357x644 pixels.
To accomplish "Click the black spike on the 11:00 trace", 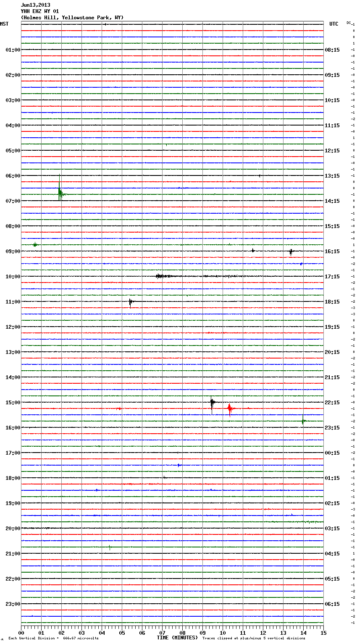I will tap(131, 302).
